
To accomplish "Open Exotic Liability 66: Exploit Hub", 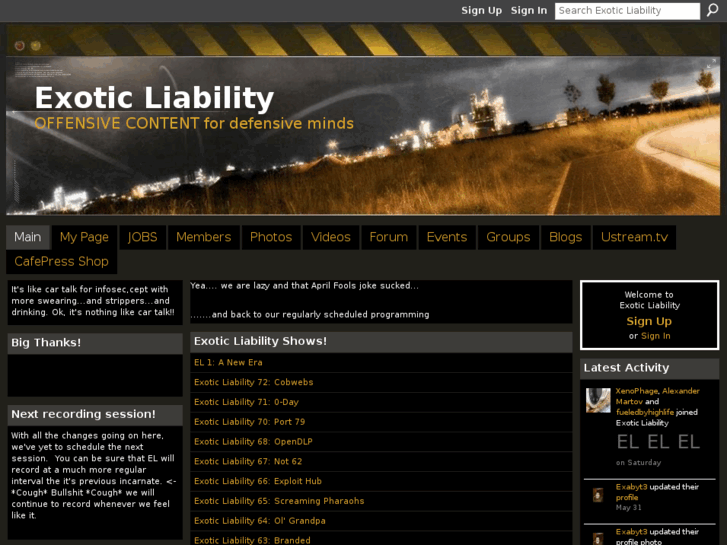I will [258, 481].
